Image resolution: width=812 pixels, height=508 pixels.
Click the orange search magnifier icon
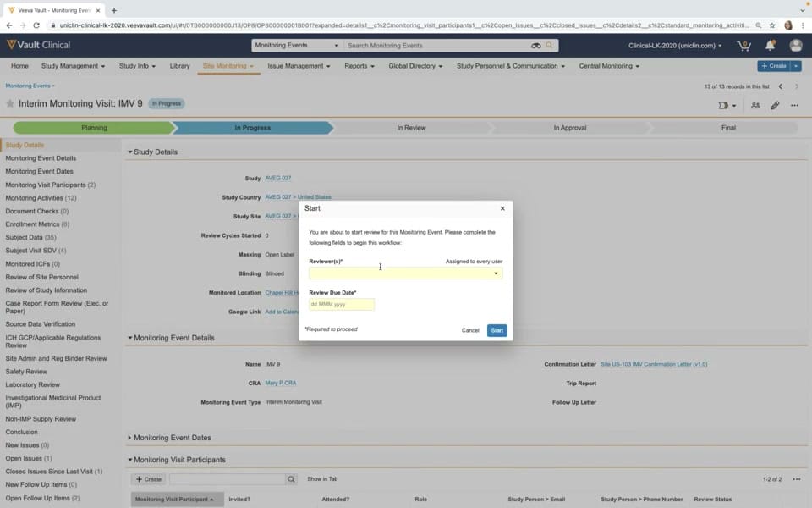coord(550,45)
